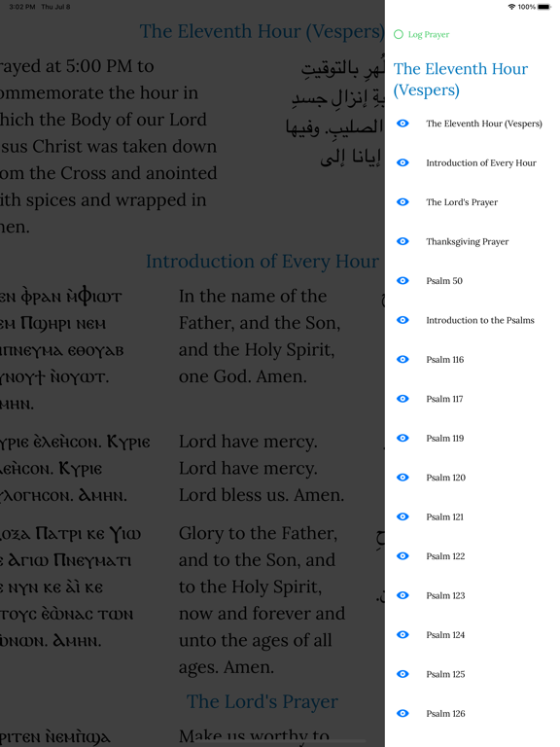560x747 pixels.
Task: Toggle visibility of Introduction of Every Hour
Action: point(402,163)
